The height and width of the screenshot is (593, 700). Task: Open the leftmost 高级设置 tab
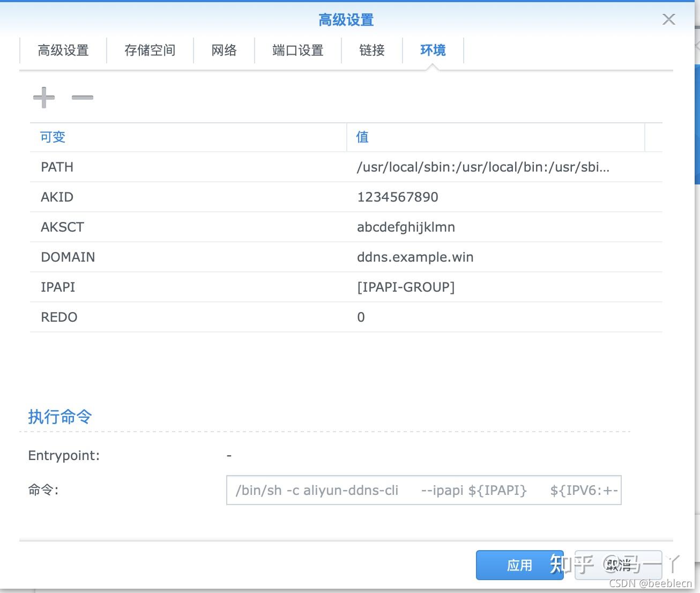[x=63, y=50]
